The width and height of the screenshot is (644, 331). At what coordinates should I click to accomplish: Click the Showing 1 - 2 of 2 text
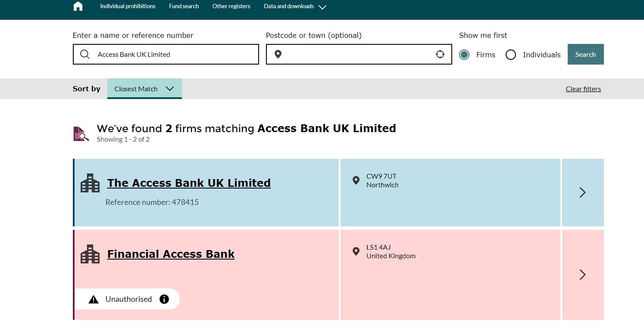(x=123, y=139)
